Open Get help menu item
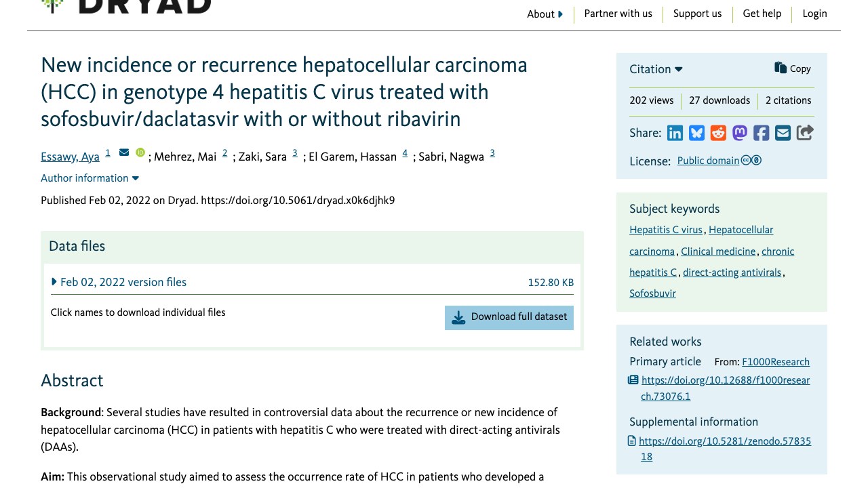The width and height of the screenshot is (868, 488). 762,14
